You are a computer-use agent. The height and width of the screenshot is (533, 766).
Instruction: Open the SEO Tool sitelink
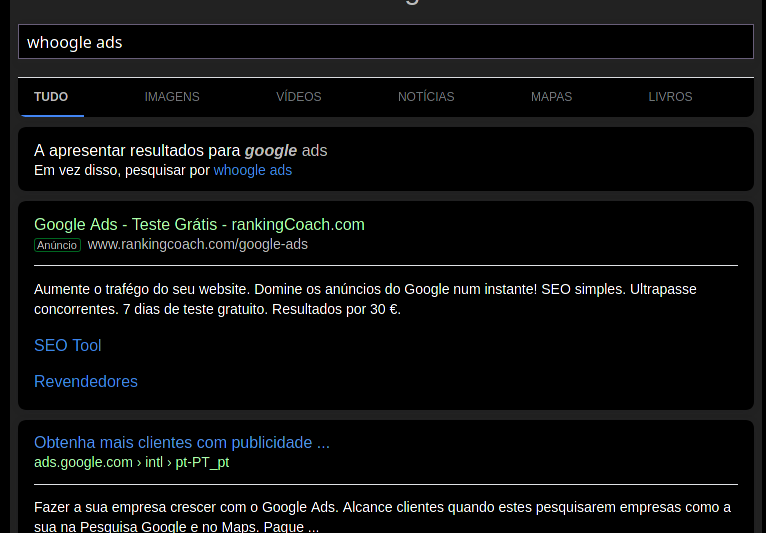pyautogui.click(x=67, y=345)
